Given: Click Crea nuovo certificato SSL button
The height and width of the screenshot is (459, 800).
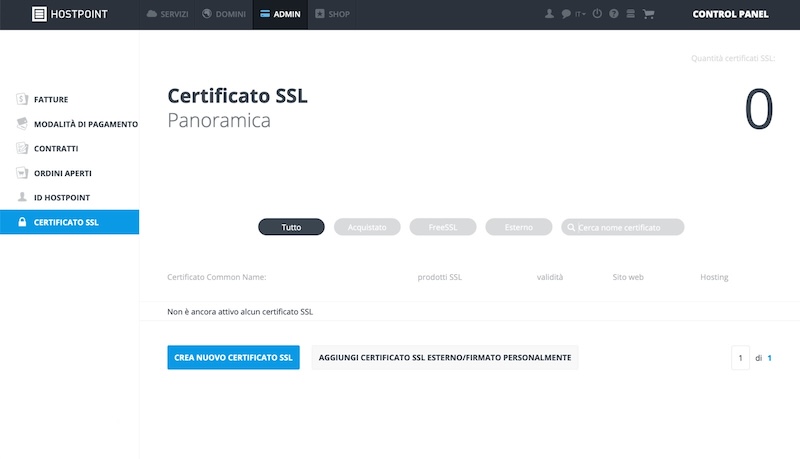Looking at the screenshot, I should tap(233, 358).
